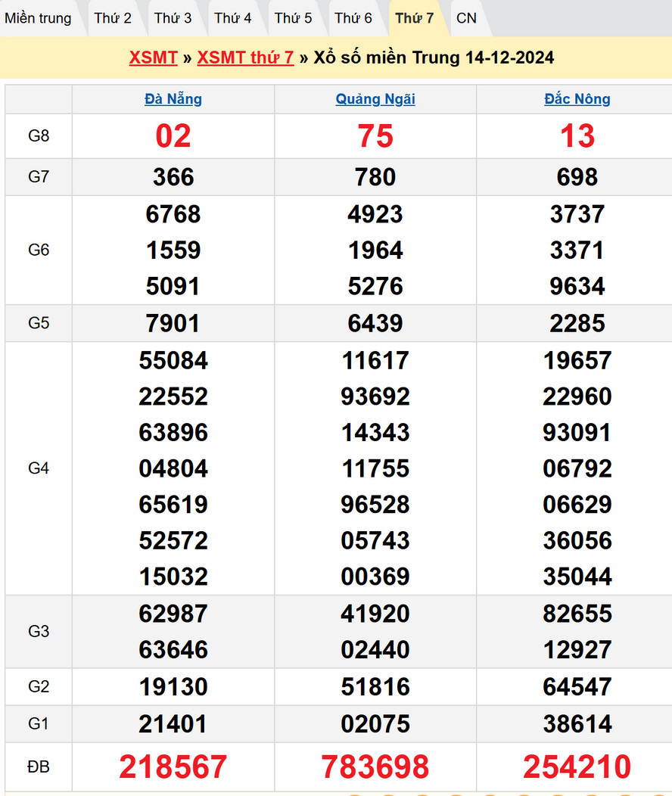The image size is (672, 796).
Task: Switch to the Thứ 2 tab
Action: (113, 18)
